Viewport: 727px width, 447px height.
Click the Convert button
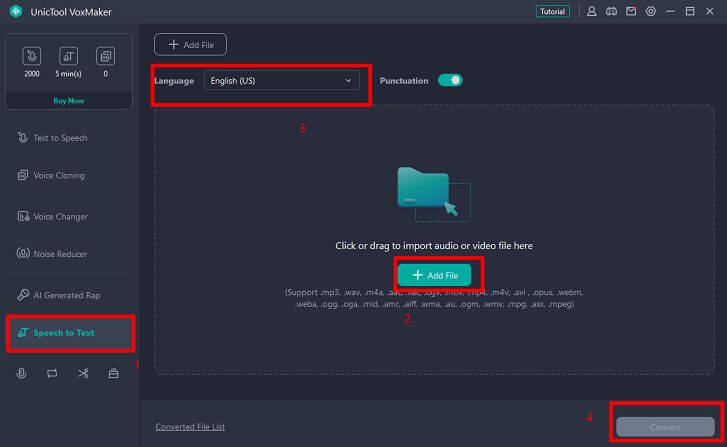coord(665,427)
